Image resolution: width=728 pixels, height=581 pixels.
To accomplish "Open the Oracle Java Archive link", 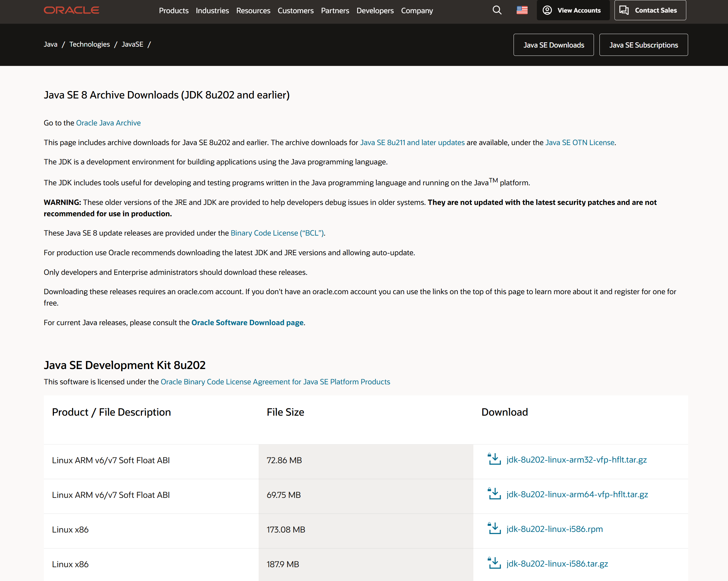I will (108, 123).
